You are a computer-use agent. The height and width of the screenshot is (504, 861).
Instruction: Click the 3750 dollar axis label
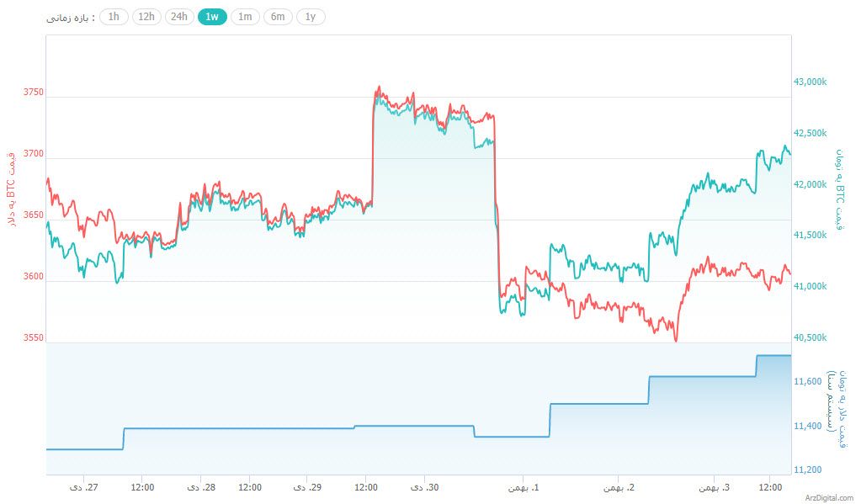pyautogui.click(x=33, y=93)
